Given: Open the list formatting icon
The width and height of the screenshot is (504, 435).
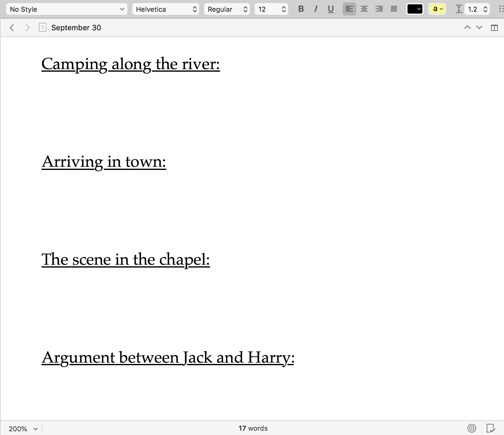Looking at the screenshot, I should point(501,9).
